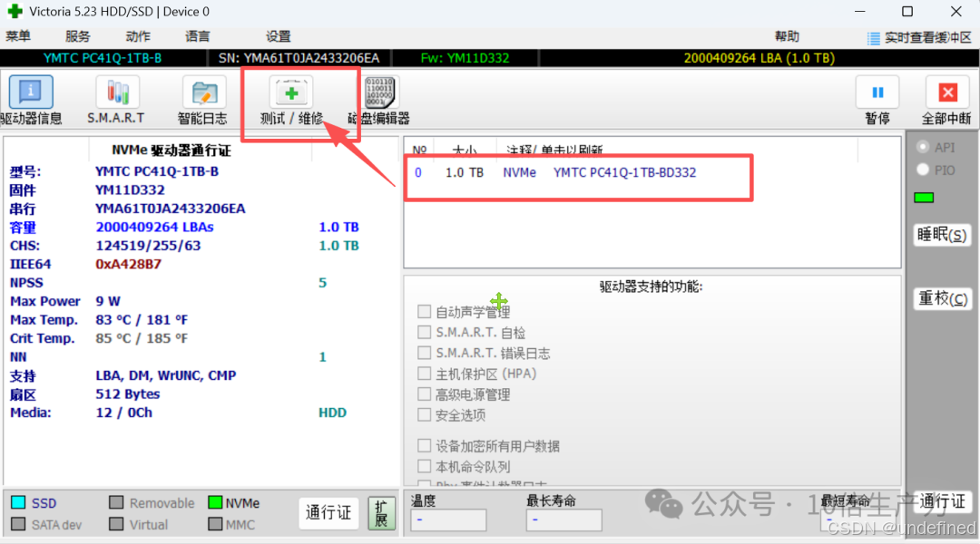Toggle the 本机命令队列 checkbox
980x544 pixels.
tap(425, 466)
